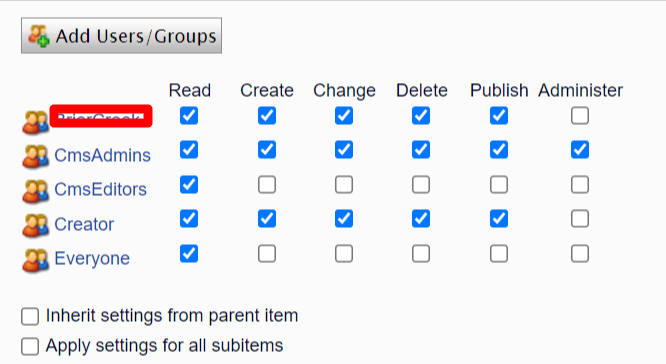Enable Inherit settings from parent item
The height and width of the screenshot is (364, 666).
point(30,316)
